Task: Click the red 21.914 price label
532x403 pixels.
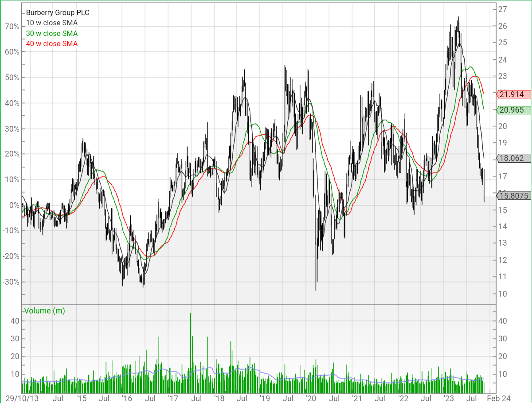Action: tap(512, 94)
